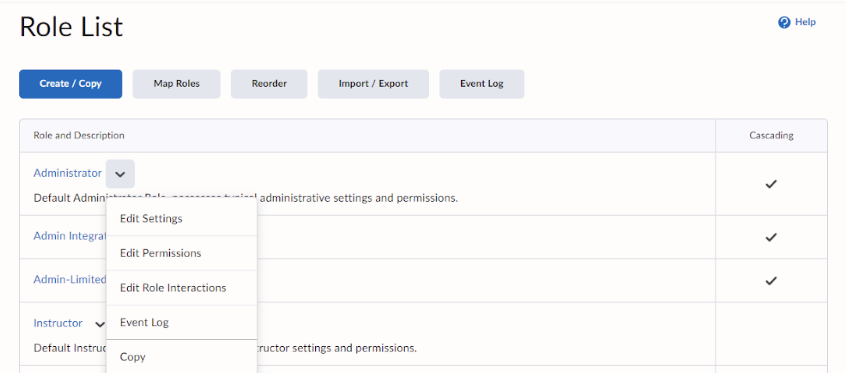Click the Create / Copy button

pyautogui.click(x=71, y=84)
